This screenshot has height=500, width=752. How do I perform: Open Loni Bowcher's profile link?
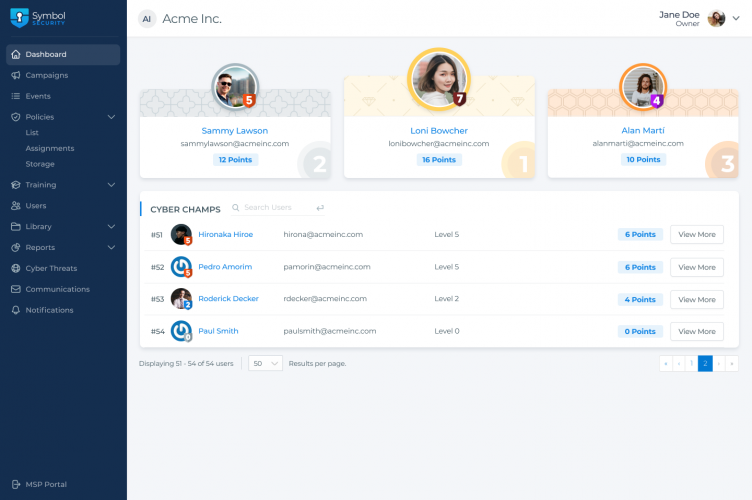439,130
